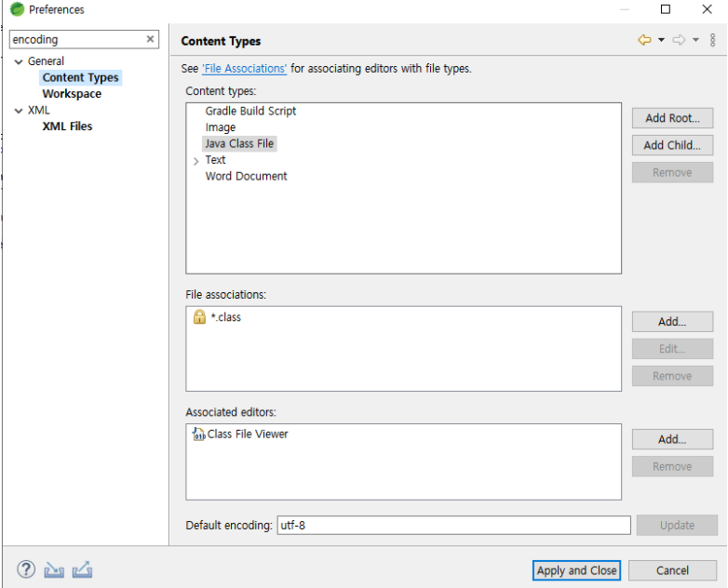Click the export preferences icon
728x588 pixels.
pyautogui.click(x=82, y=570)
